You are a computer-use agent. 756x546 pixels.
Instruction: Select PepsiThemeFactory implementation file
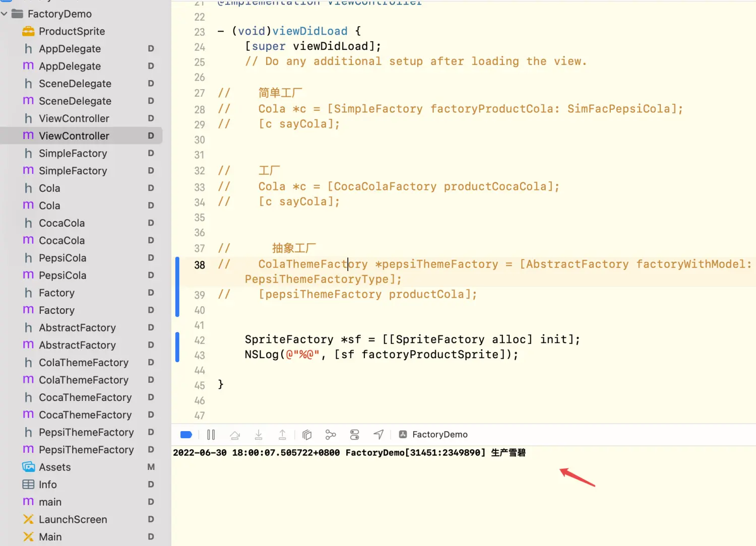click(x=86, y=450)
